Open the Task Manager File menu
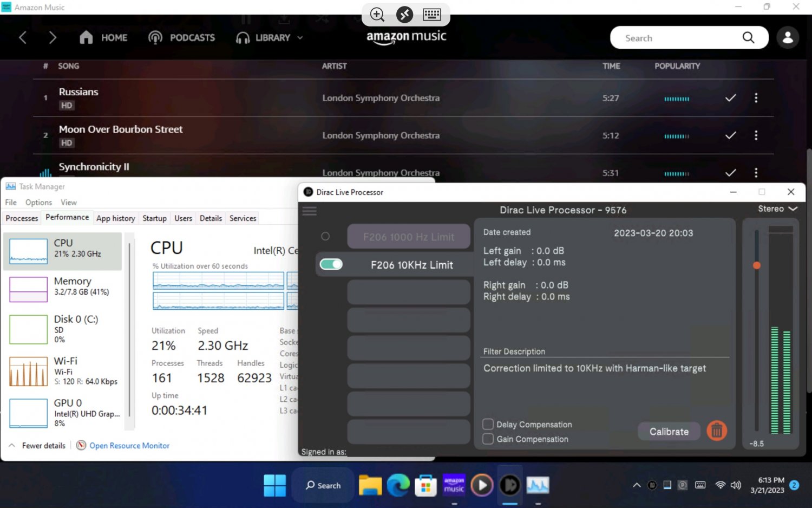 point(11,202)
